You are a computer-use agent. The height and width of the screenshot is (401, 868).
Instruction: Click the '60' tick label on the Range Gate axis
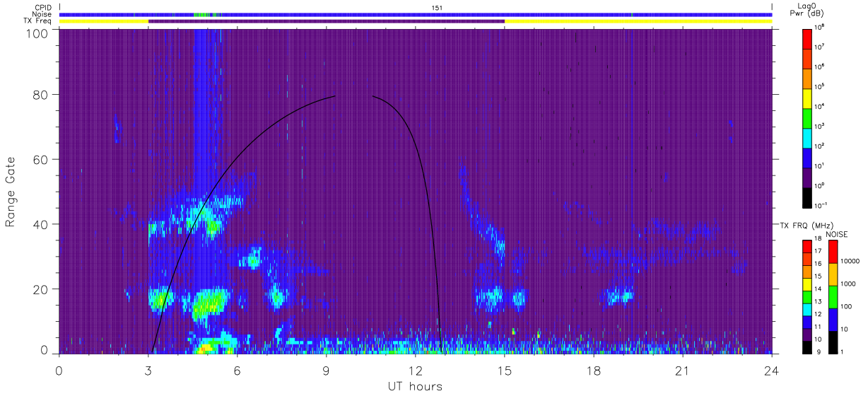click(x=40, y=159)
